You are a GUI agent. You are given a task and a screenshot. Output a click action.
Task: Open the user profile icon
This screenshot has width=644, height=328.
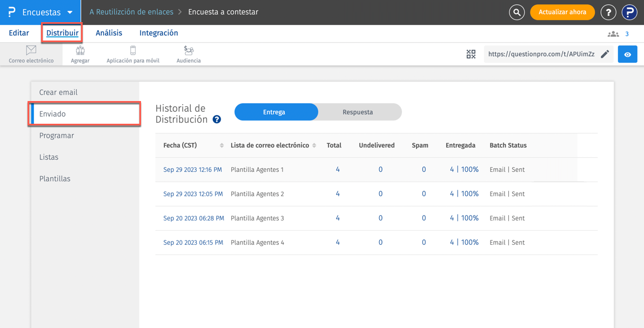pyautogui.click(x=629, y=12)
